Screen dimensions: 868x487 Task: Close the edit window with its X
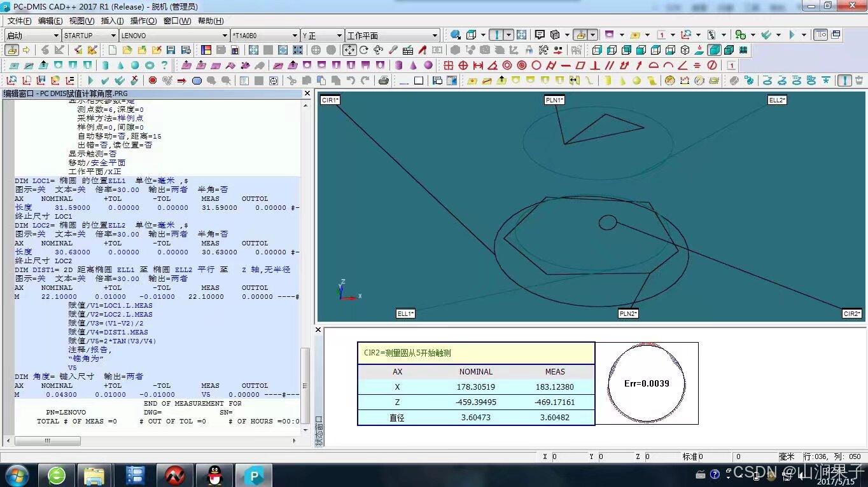[x=307, y=93]
